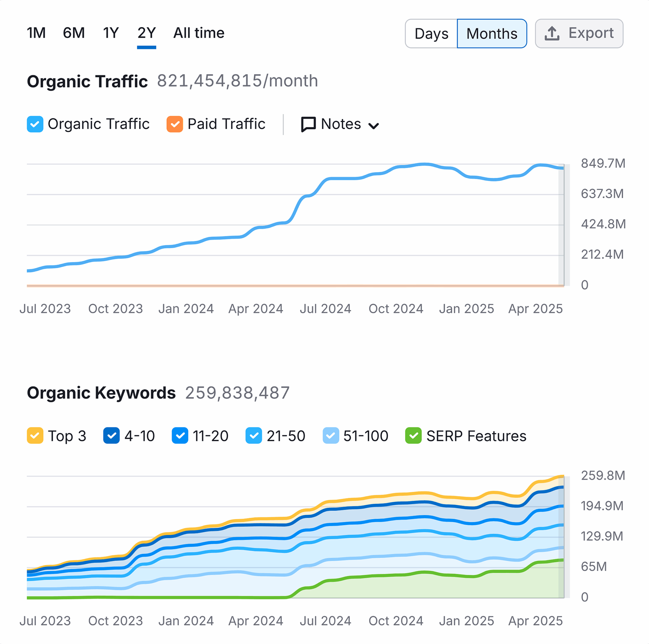
Task: Switch chart granularity to Days
Action: point(431,33)
